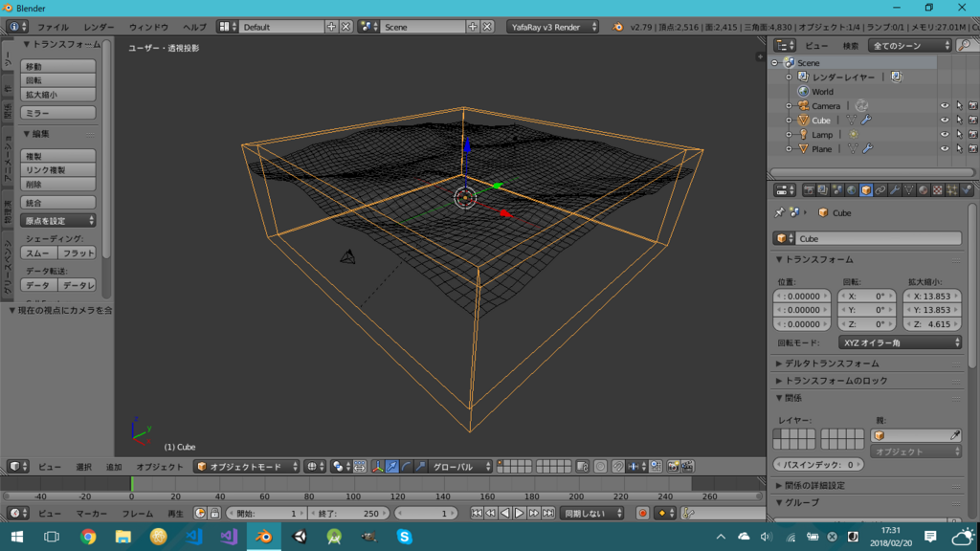Viewport: 980px width, 551px height.
Task: Click the eyedropper in the parent field
Action: [955, 435]
